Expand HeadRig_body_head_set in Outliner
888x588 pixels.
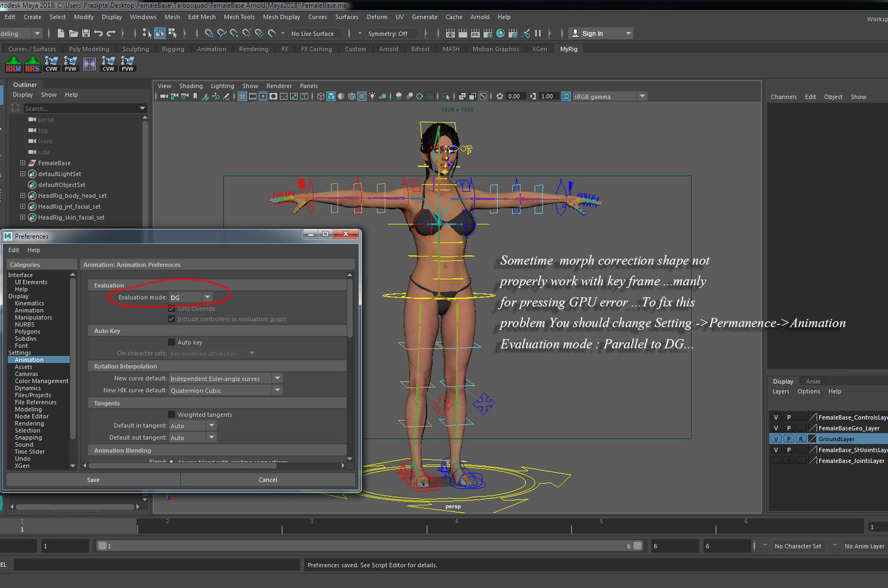point(23,195)
